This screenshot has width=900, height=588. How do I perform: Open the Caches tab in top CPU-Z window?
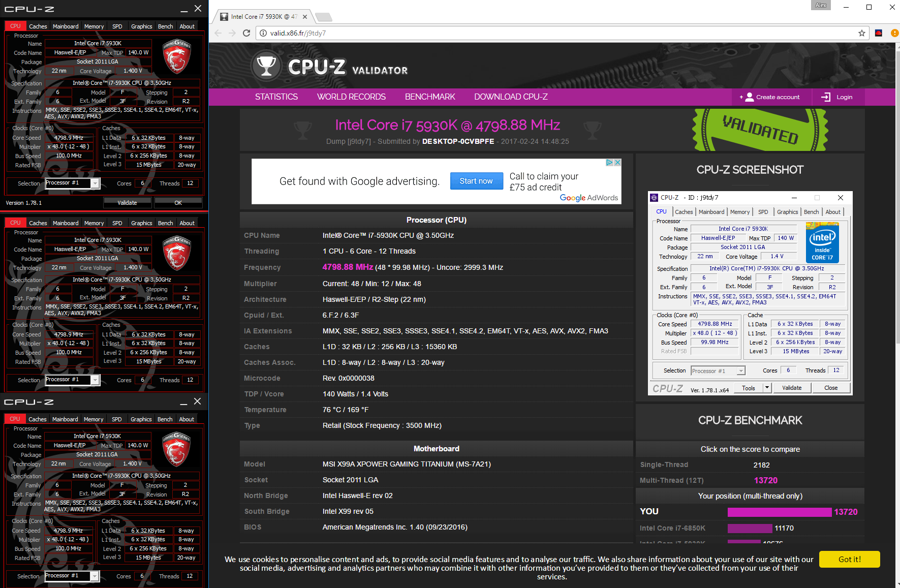[x=38, y=26]
